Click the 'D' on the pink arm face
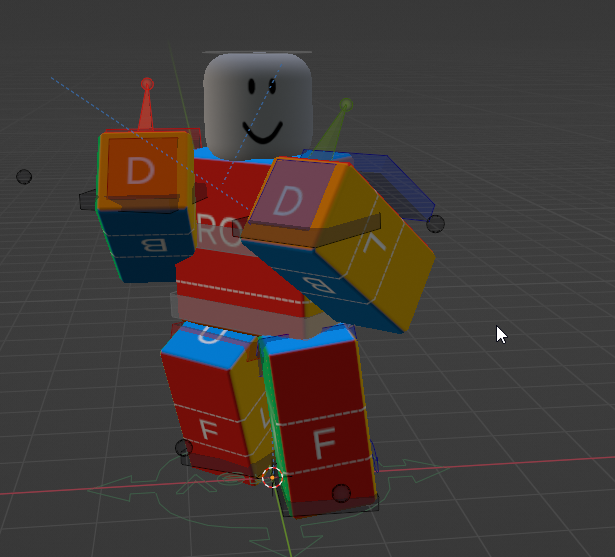The height and width of the screenshot is (557, 615). pos(289,200)
